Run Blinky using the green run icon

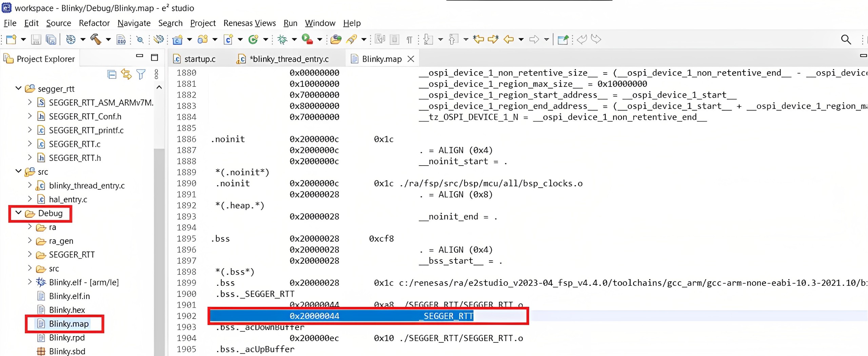(x=307, y=39)
